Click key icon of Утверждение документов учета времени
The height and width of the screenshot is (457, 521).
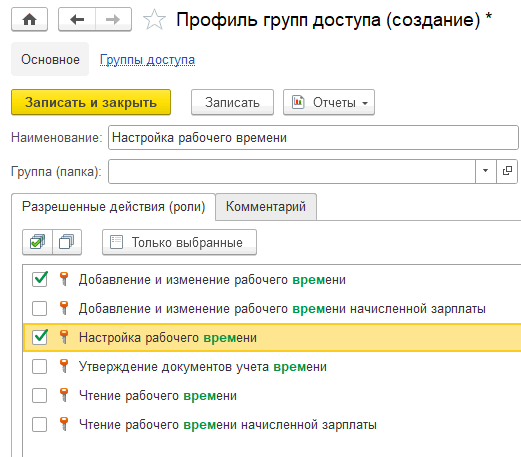[x=64, y=366]
